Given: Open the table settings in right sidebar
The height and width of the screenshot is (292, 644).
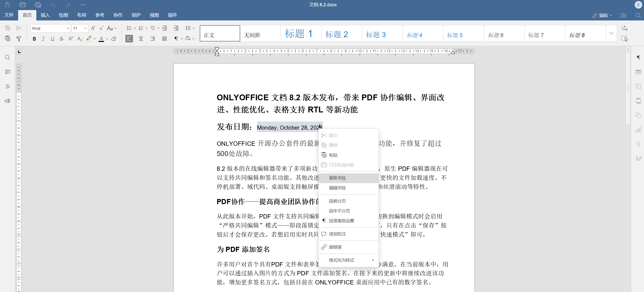Looking at the screenshot, I should (x=638, y=72).
